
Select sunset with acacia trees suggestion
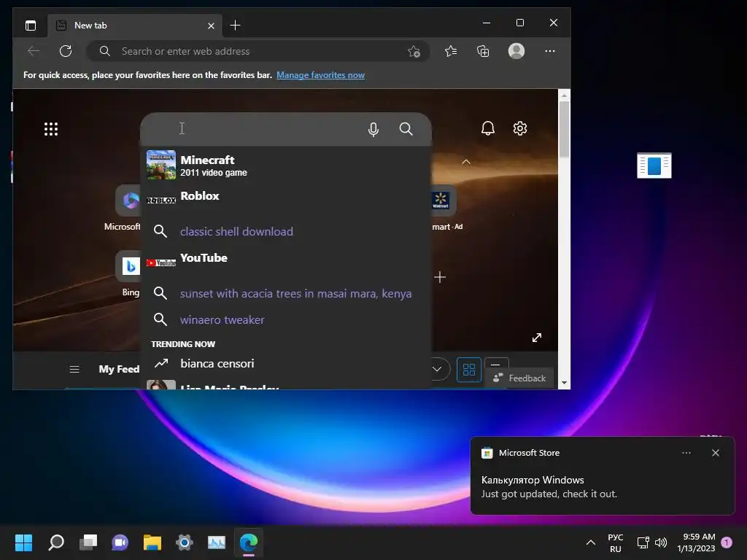[286, 293]
